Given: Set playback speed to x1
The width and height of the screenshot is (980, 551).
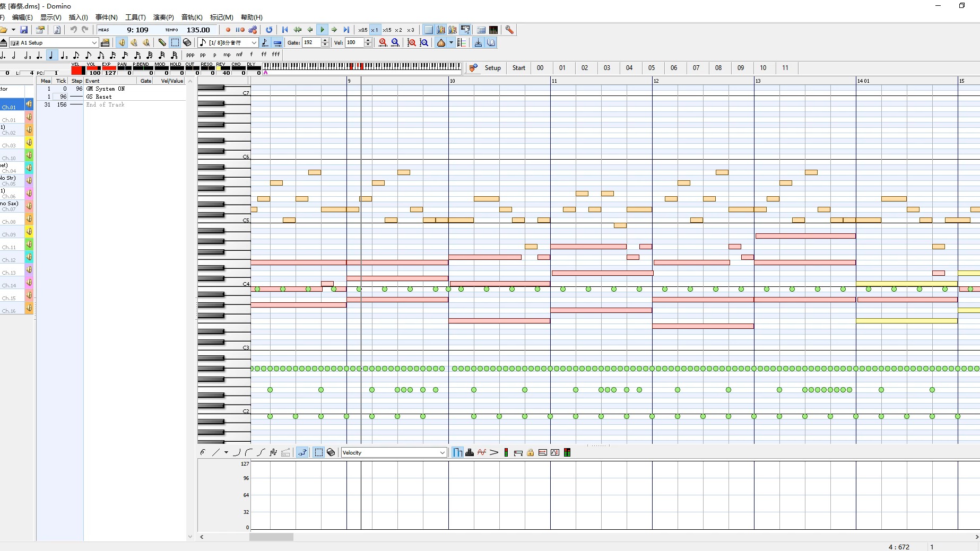Looking at the screenshot, I should (375, 30).
